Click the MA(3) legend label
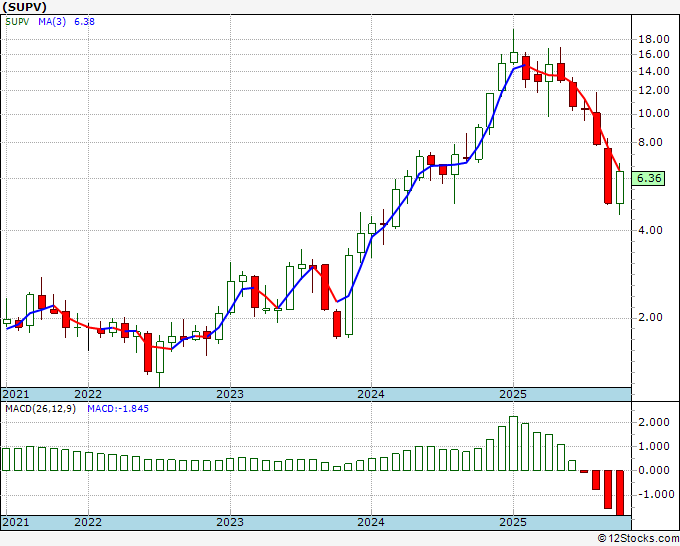This screenshot has height=546, width=680. click(x=52, y=22)
